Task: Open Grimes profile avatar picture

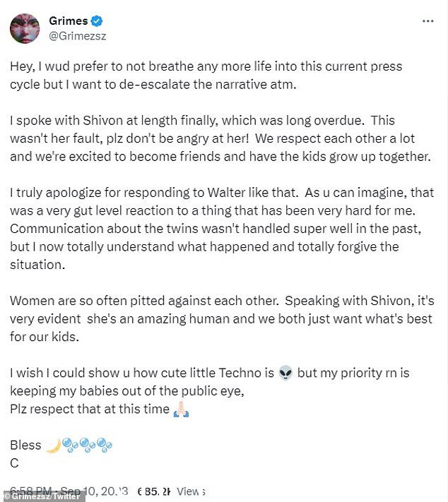Action: point(25,28)
